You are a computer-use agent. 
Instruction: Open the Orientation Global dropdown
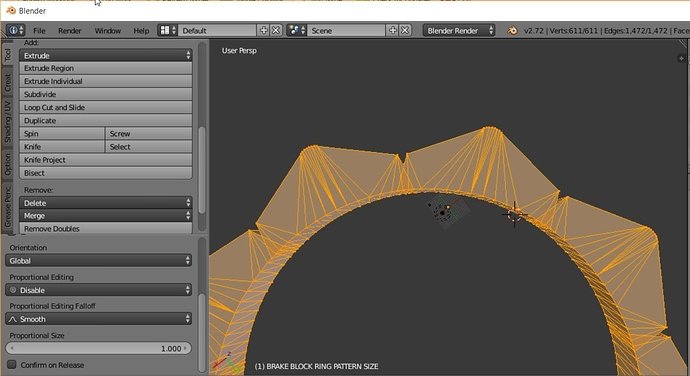pyautogui.click(x=99, y=261)
